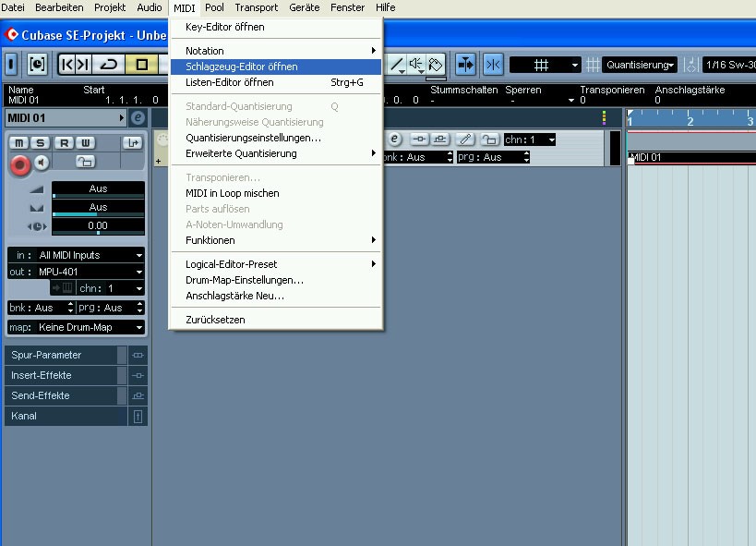
Task: Select Schlagzeug-Editor öffnen menu entry
Action: coord(276,67)
